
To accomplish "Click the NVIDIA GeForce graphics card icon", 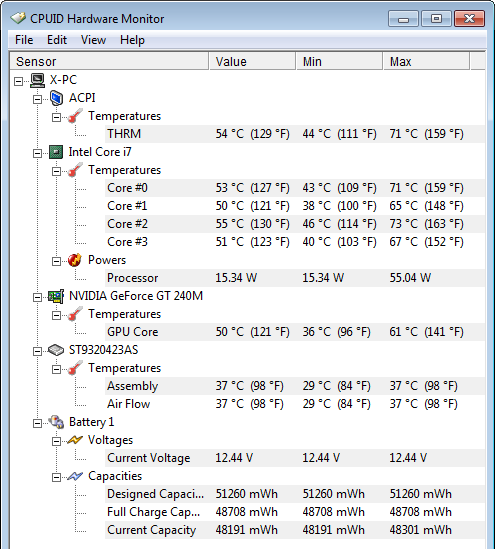I will (x=56, y=297).
